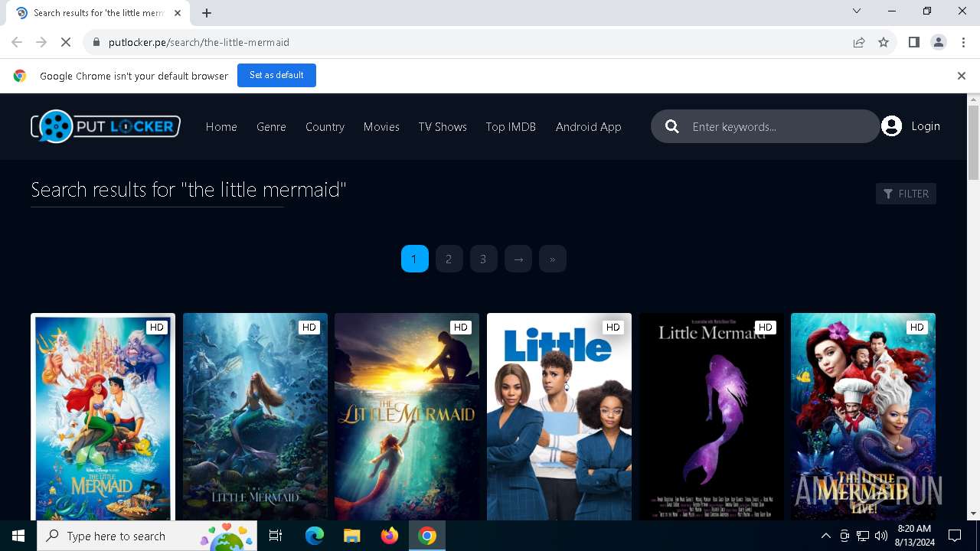Show hidden system tray icons
The image size is (980, 551).
coord(825,536)
